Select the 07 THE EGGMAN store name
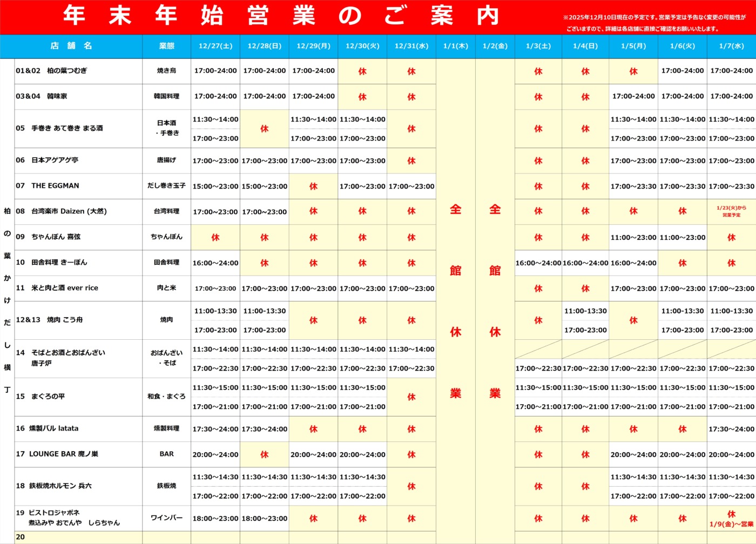756x544 pixels. [48, 186]
